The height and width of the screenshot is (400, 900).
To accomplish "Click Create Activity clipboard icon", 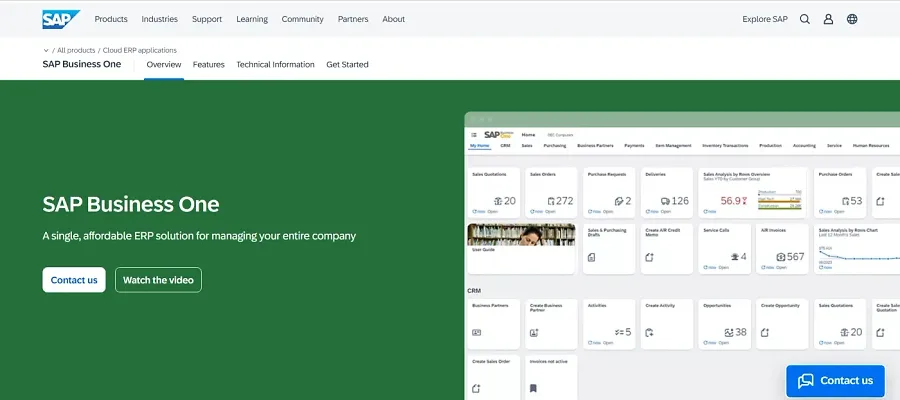I will 649,332.
